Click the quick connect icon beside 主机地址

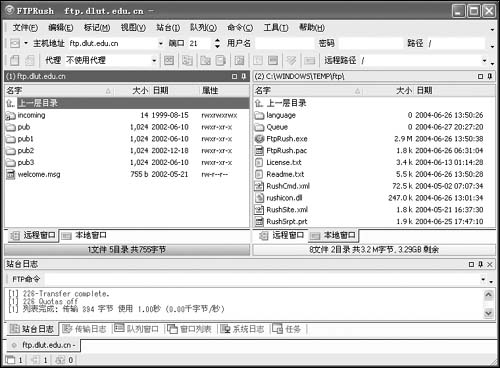14,43
